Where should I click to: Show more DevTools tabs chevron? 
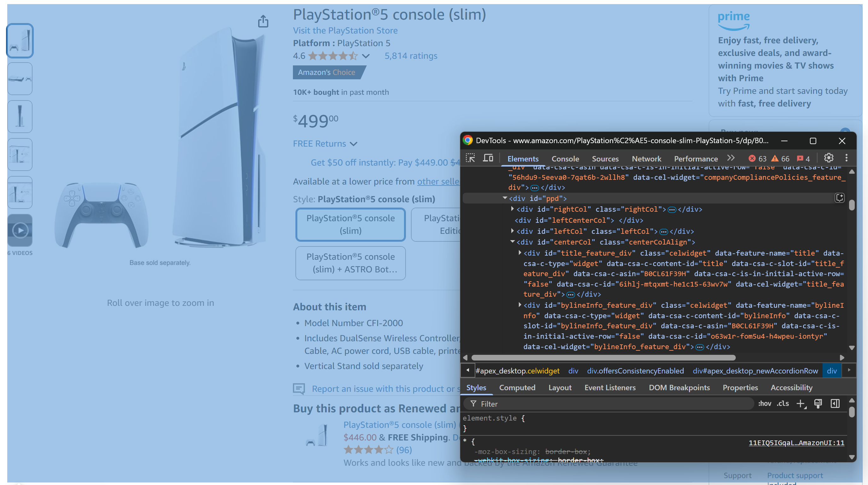(x=730, y=158)
